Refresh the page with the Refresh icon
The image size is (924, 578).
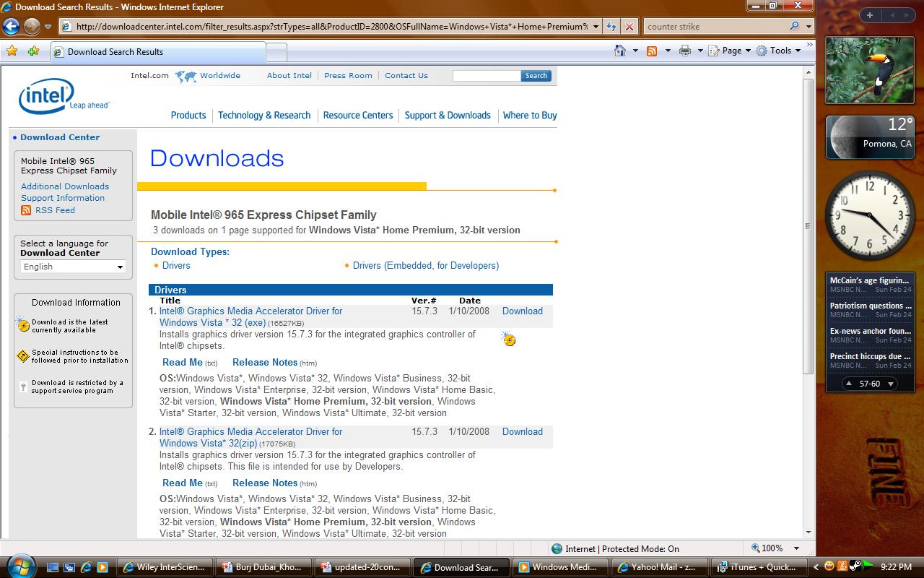[x=611, y=27]
